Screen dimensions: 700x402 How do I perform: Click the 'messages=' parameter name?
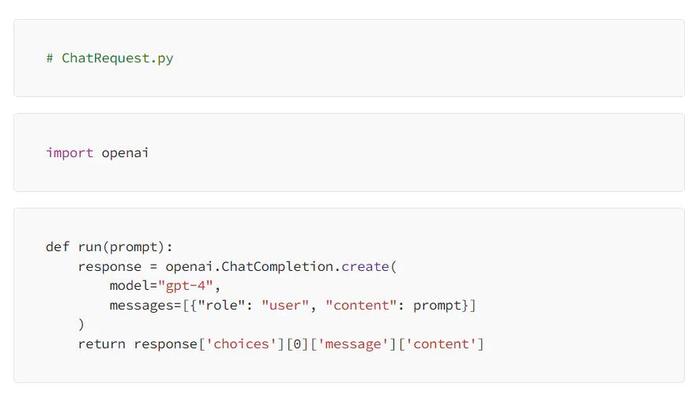tap(146, 306)
